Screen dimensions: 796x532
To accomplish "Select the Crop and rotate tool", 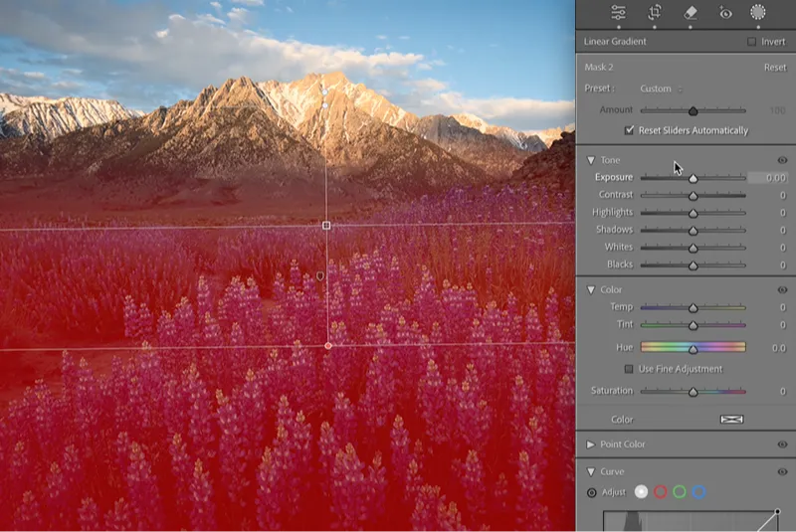I will point(655,12).
